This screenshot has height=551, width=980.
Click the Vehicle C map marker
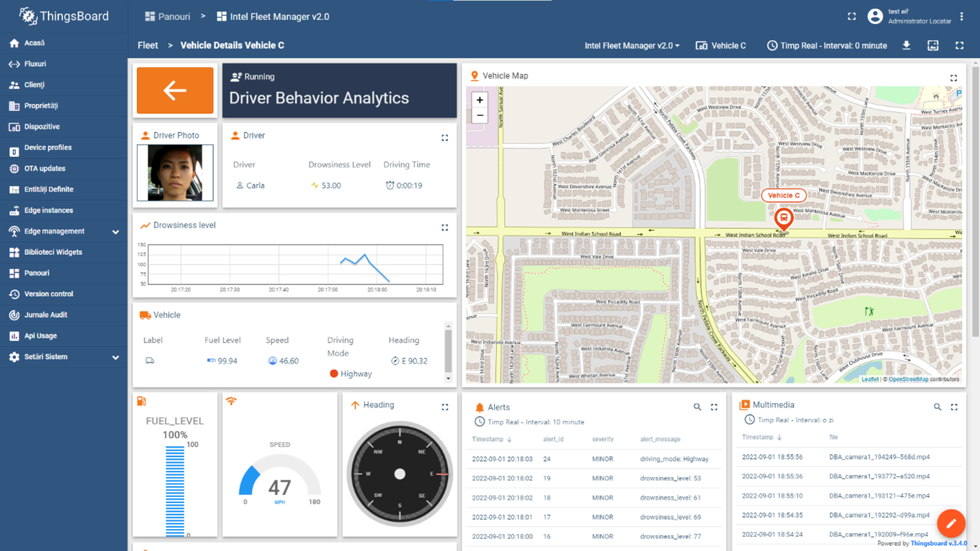784,219
